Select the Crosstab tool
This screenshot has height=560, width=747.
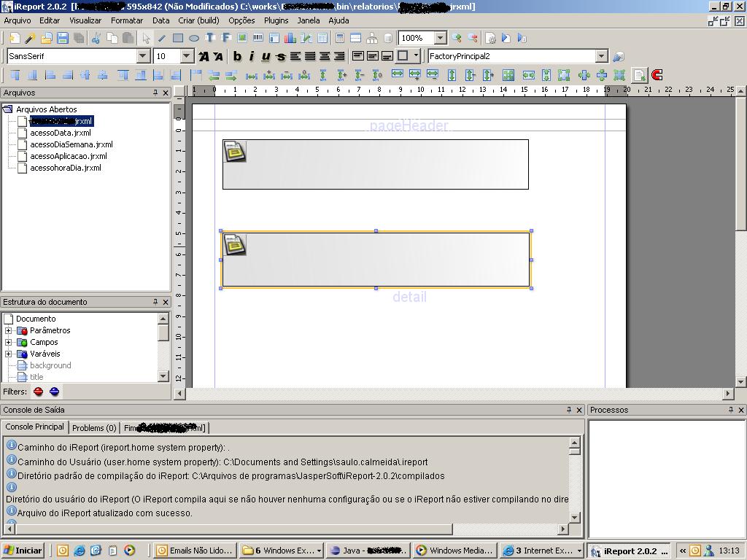[322, 38]
